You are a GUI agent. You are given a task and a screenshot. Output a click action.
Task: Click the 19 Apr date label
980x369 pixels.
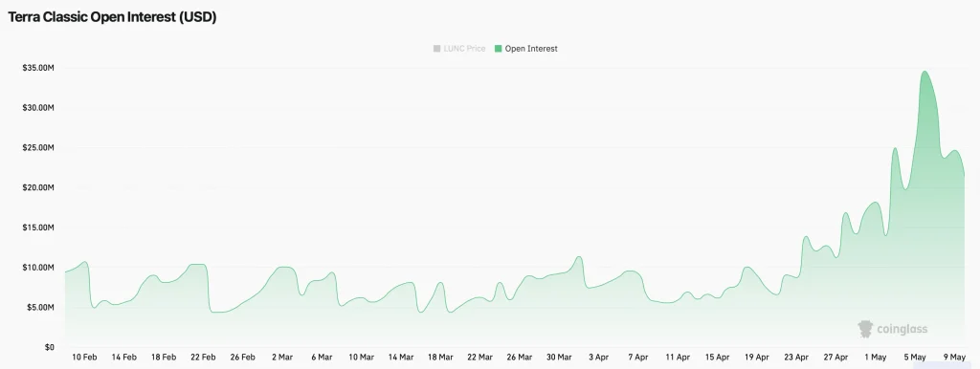[x=757, y=358]
